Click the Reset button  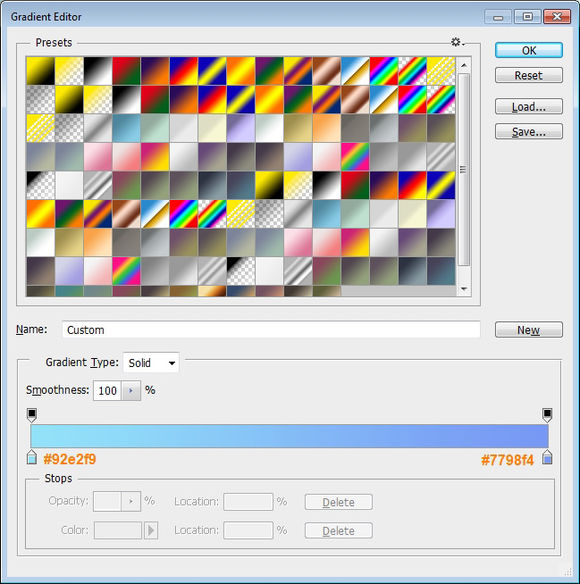(529, 76)
